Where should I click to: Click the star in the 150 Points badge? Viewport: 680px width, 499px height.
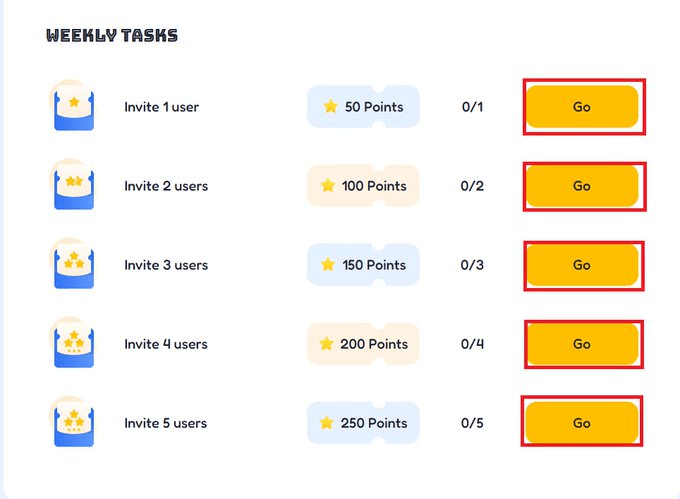coord(328,265)
